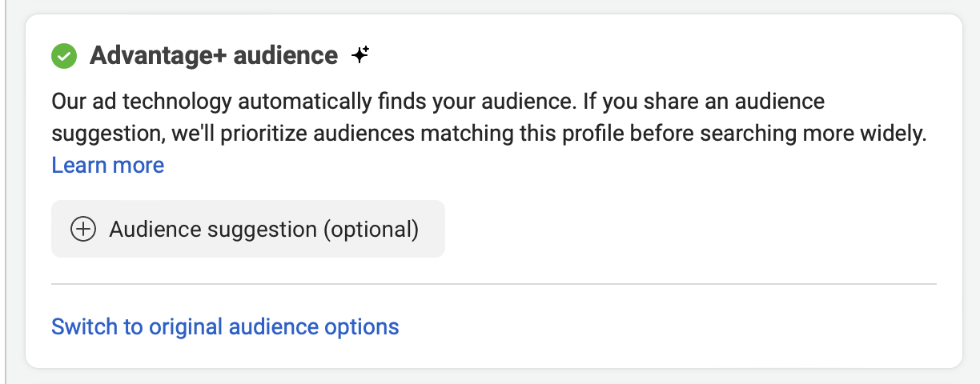Viewport: 980px width, 384px height.
Task: Click the sparkle icon beside Advantage+ audience
Action: (360, 55)
